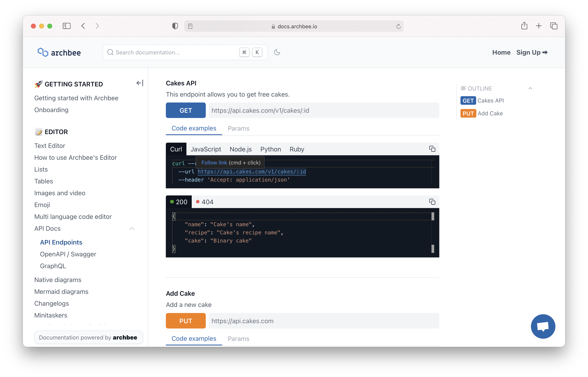Open the chat support bubble
This screenshot has height=377, width=588.
[543, 326]
